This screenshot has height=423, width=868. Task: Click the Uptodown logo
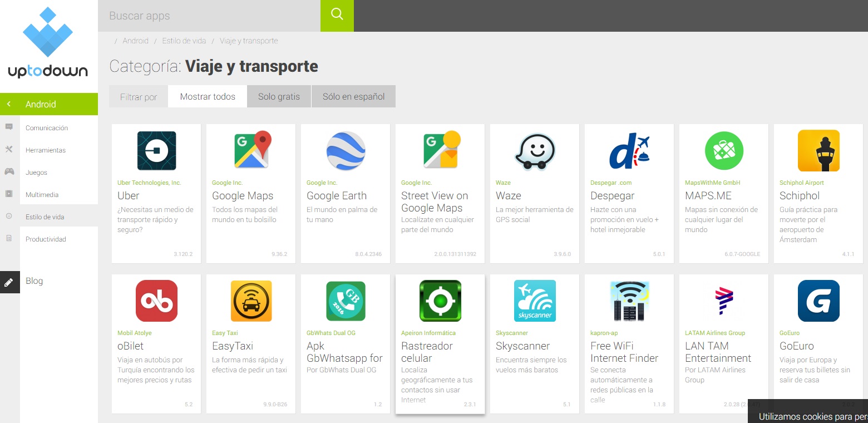coord(48,43)
